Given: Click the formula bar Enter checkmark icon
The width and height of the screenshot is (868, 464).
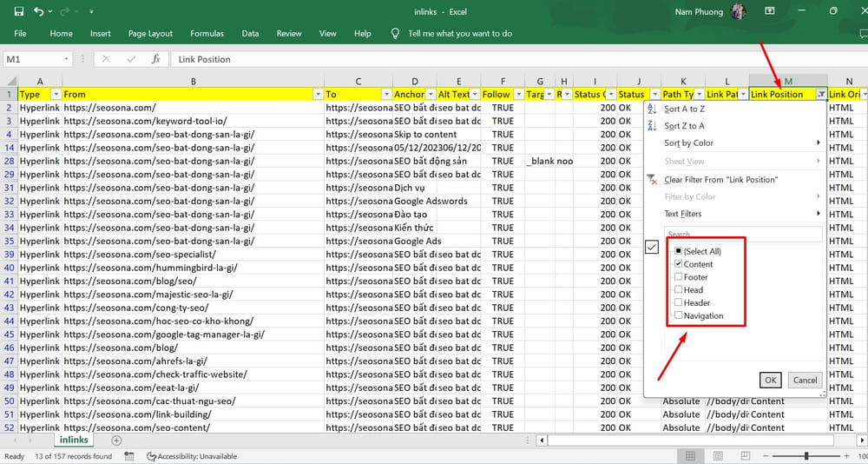Looking at the screenshot, I should (131, 59).
